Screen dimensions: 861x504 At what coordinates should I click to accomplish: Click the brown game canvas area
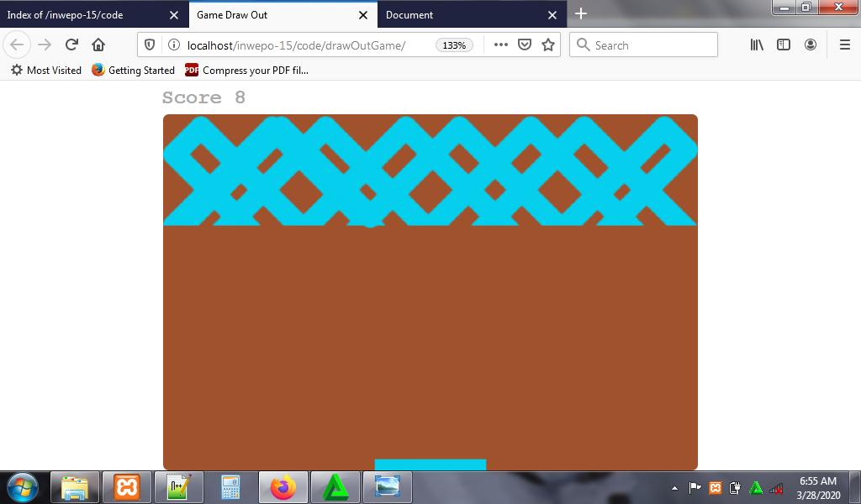pyautogui.click(x=430, y=292)
